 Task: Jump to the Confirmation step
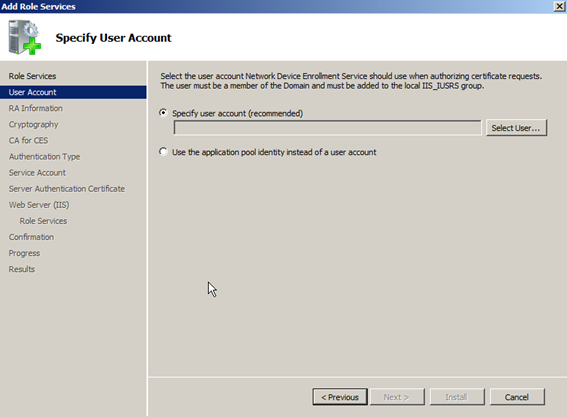coord(31,237)
